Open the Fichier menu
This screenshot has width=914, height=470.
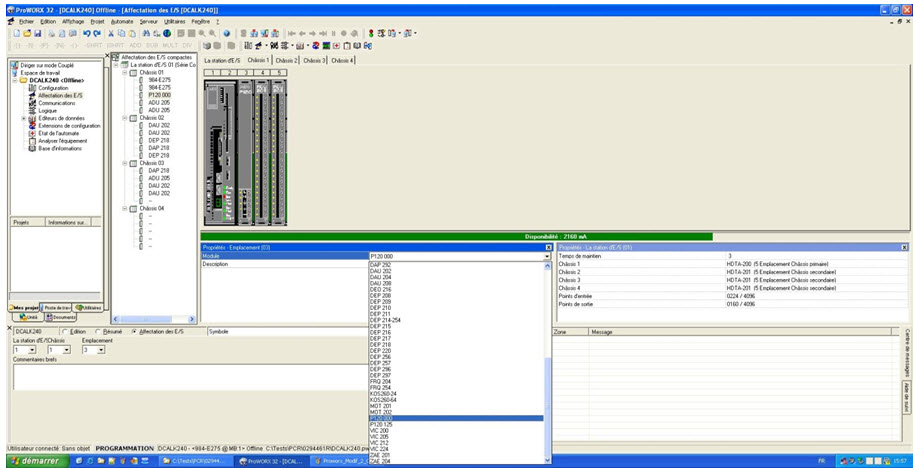(27, 21)
